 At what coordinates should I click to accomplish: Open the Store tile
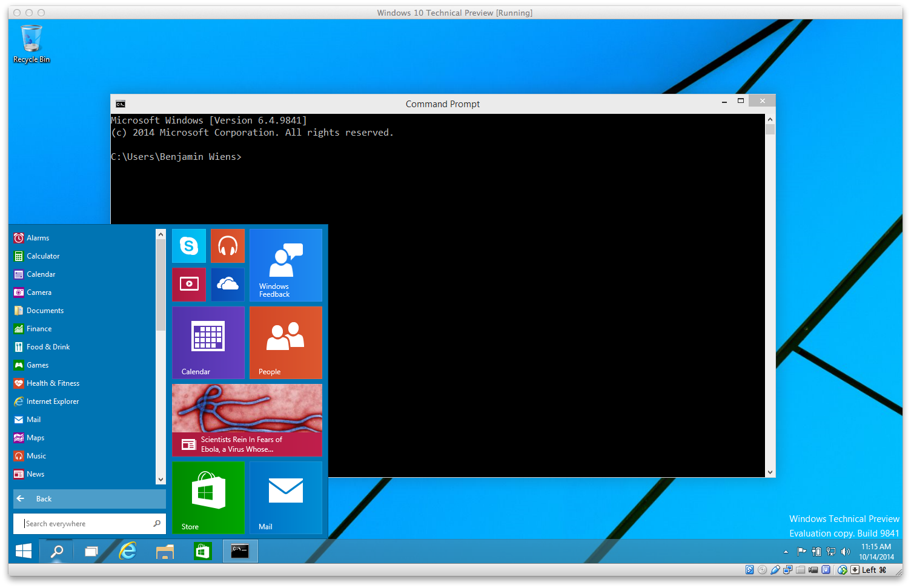click(208, 497)
